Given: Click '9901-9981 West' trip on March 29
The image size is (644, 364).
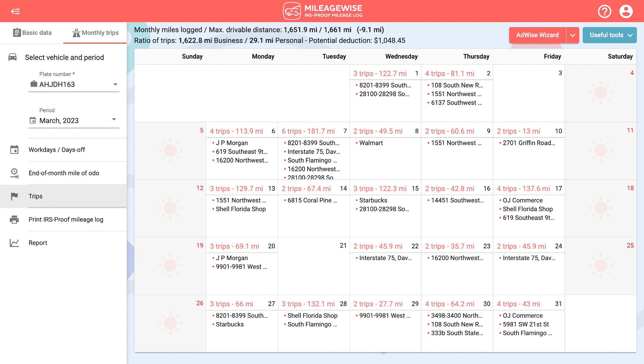Looking at the screenshot, I should click(x=385, y=315).
